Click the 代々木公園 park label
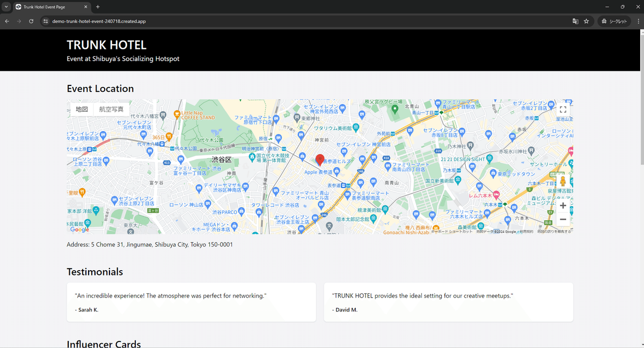 (210, 140)
